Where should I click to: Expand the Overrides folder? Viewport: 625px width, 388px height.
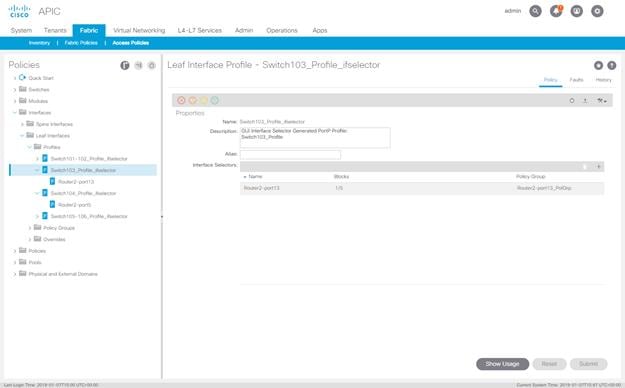point(29,240)
